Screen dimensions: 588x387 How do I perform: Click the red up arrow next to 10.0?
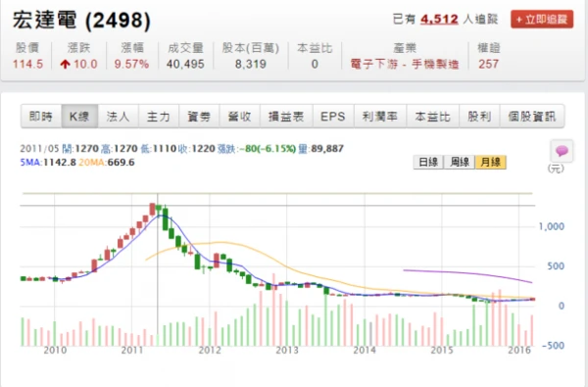66,64
